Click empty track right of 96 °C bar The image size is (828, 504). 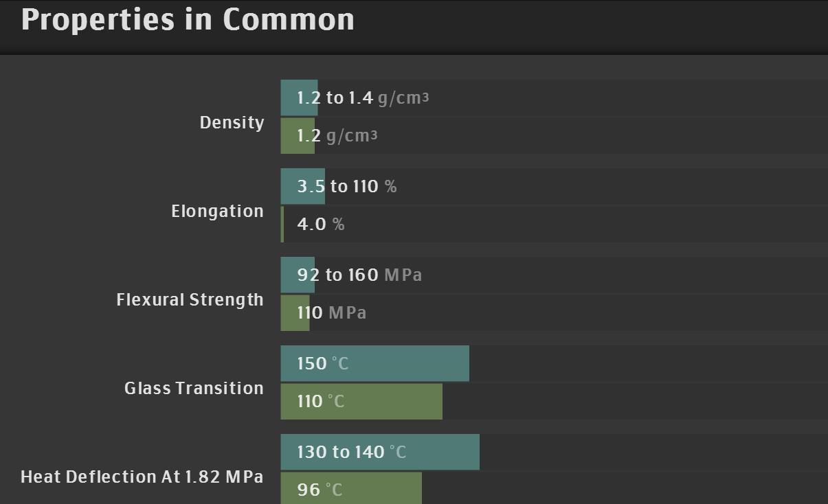tap(618, 490)
